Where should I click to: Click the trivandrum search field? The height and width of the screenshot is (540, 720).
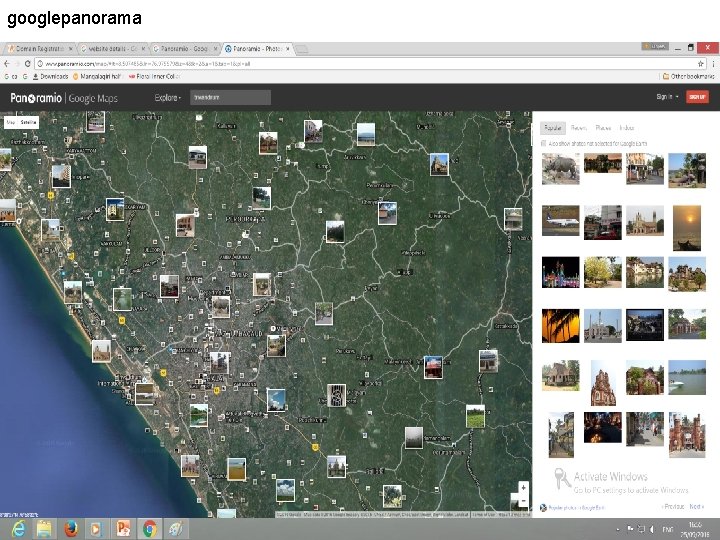230,97
